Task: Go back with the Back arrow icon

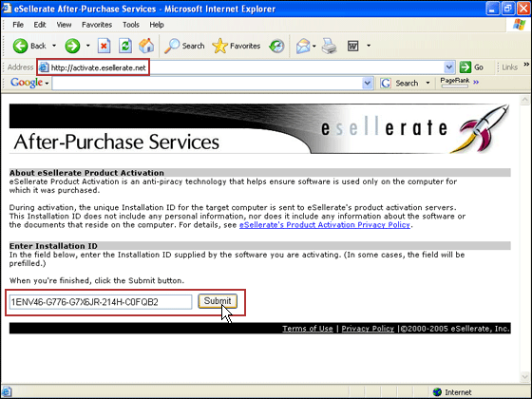Action: tap(20, 46)
